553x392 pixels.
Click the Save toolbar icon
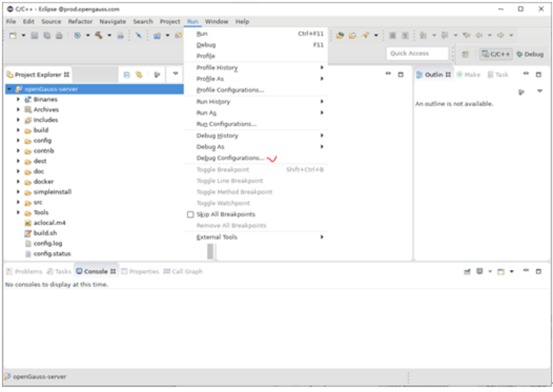pos(34,35)
